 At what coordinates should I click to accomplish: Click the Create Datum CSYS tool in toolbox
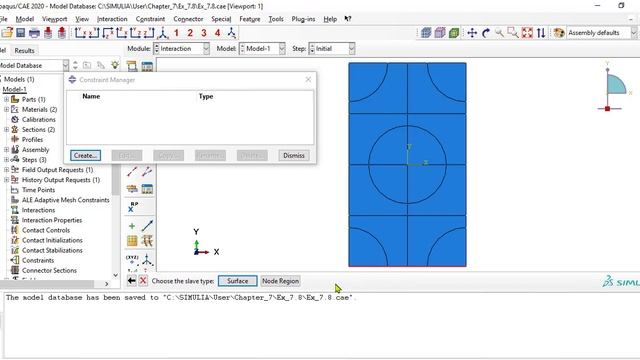[x=147, y=259]
